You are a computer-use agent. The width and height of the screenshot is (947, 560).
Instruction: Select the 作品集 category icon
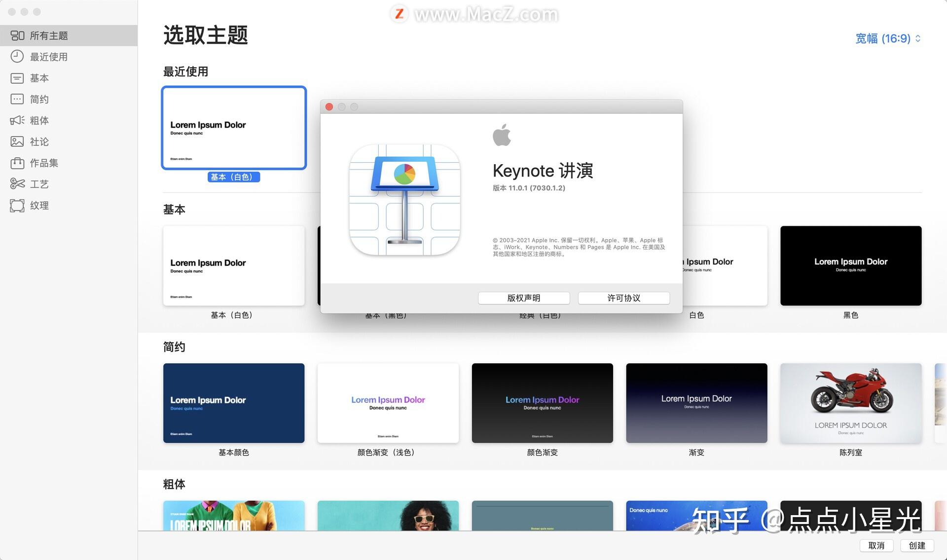pyautogui.click(x=18, y=163)
